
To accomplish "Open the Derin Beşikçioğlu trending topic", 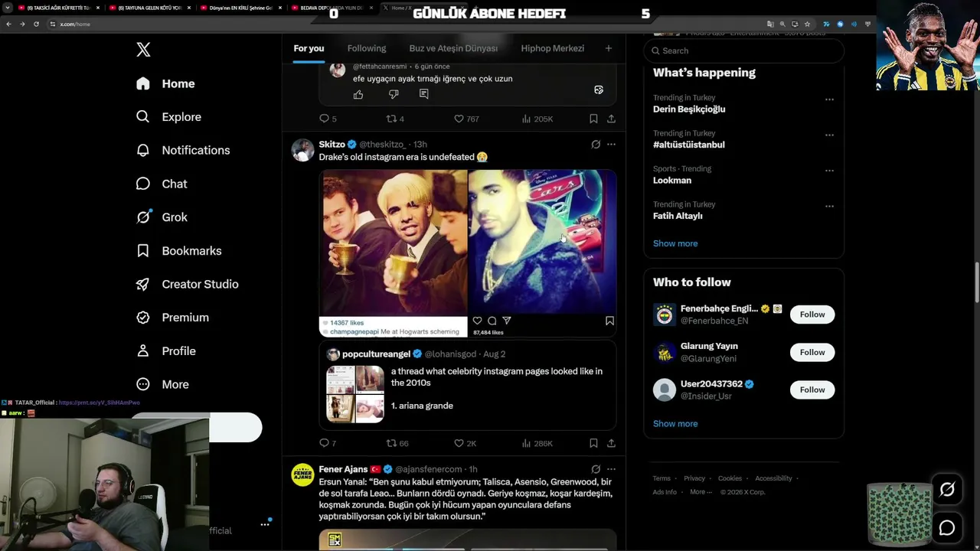I will click(689, 109).
